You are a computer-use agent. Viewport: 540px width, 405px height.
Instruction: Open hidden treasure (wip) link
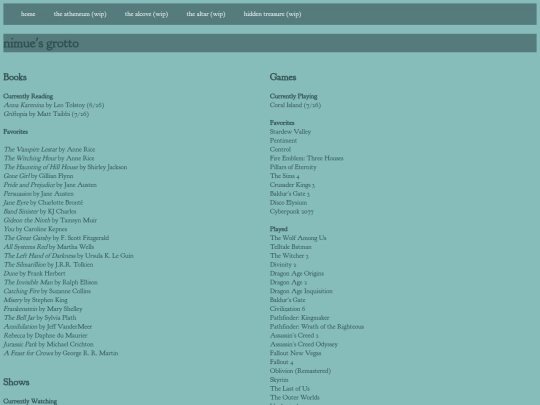coord(272,14)
